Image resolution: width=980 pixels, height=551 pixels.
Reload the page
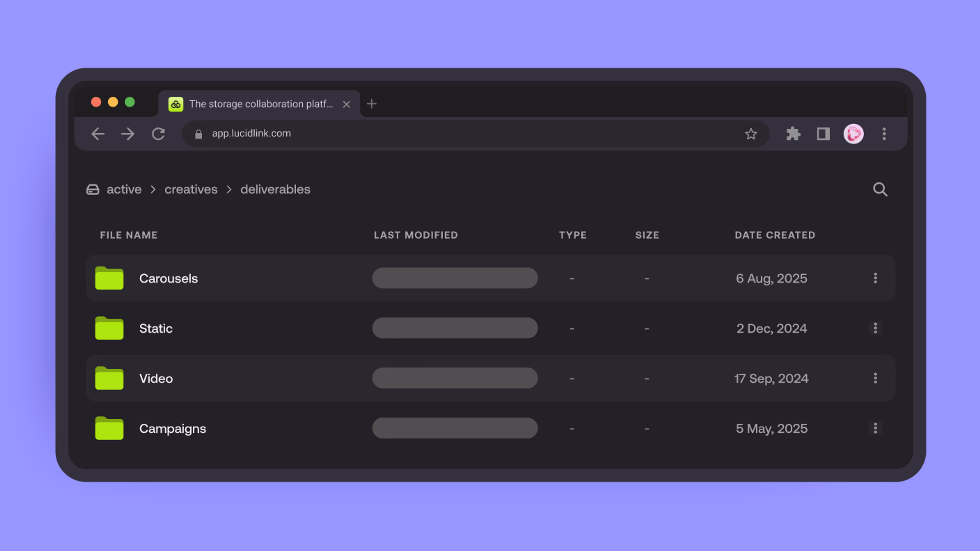tap(158, 134)
